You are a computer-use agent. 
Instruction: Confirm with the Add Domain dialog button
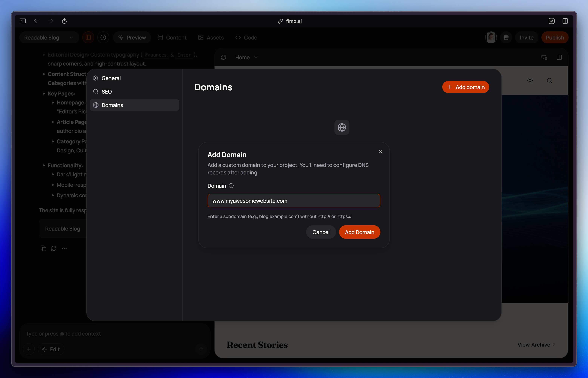pos(359,232)
